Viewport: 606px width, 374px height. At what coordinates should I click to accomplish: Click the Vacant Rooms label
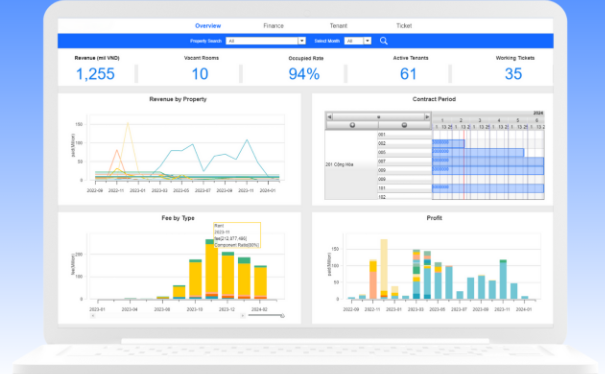[201, 58]
